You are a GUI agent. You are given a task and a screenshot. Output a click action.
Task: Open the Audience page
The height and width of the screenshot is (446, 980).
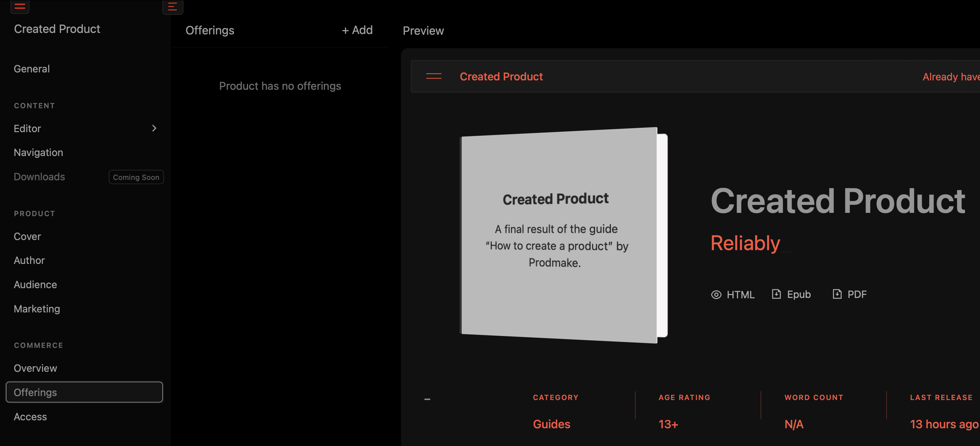click(x=35, y=285)
